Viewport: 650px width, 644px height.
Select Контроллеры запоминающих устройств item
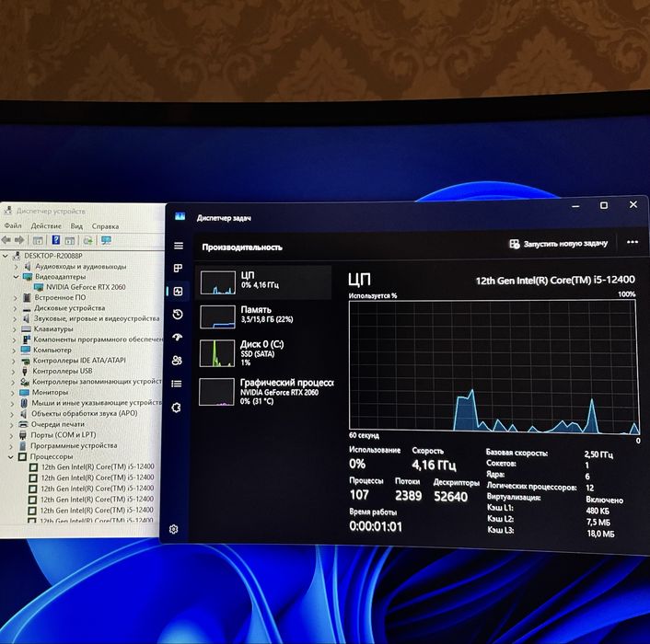click(x=97, y=382)
